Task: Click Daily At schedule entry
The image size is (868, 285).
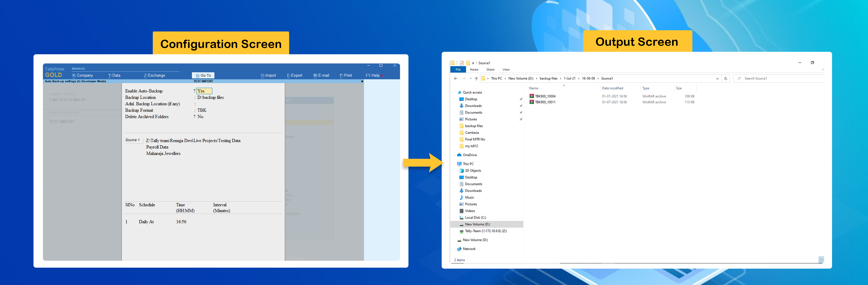Action: point(146,222)
